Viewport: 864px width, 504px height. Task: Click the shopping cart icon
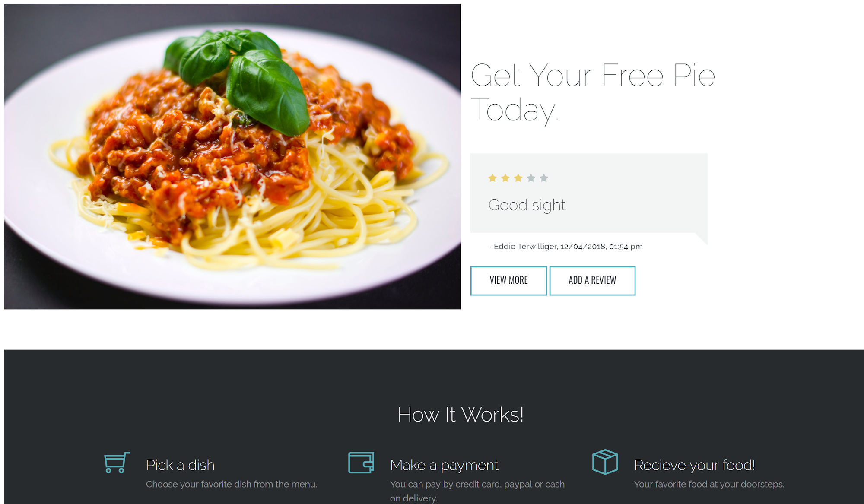(x=117, y=463)
